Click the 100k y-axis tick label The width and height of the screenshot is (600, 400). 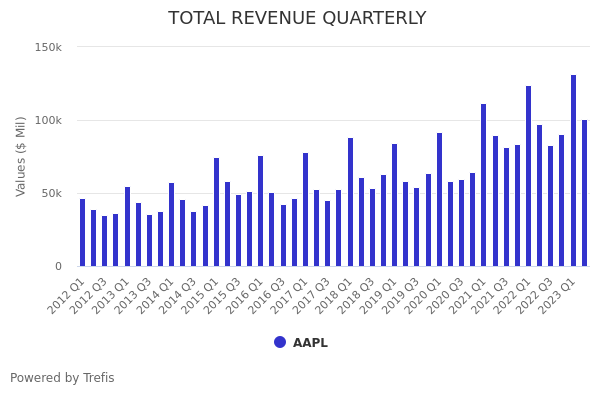pyautogui.click(x=48, y=120)
